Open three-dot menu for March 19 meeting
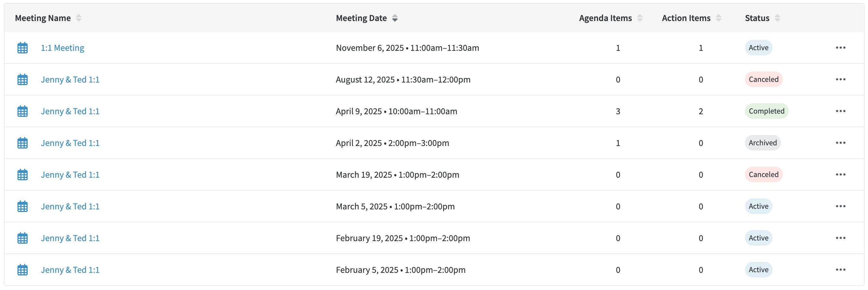The image size is (868, 290). [x=840, y=174]
